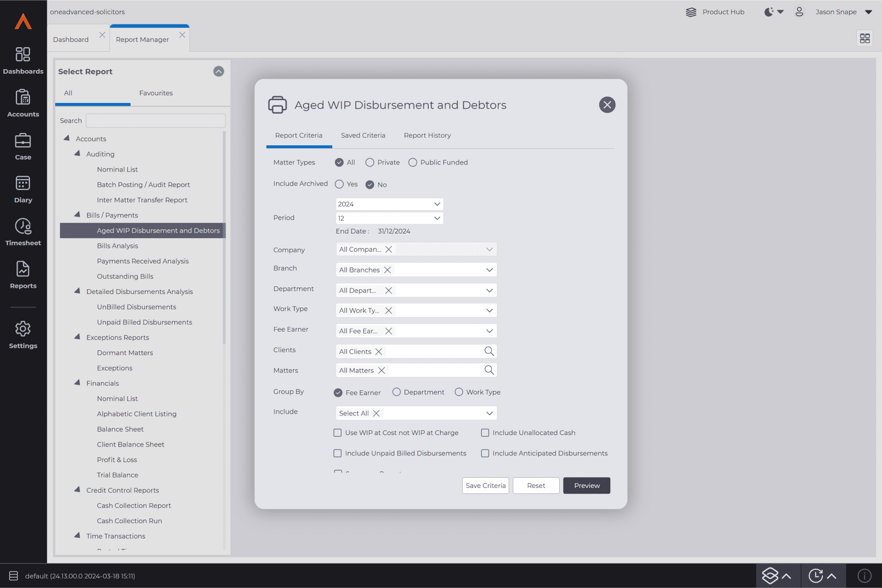
Task: Open the Period year 2024 dropdown
Action: [389, 204]
